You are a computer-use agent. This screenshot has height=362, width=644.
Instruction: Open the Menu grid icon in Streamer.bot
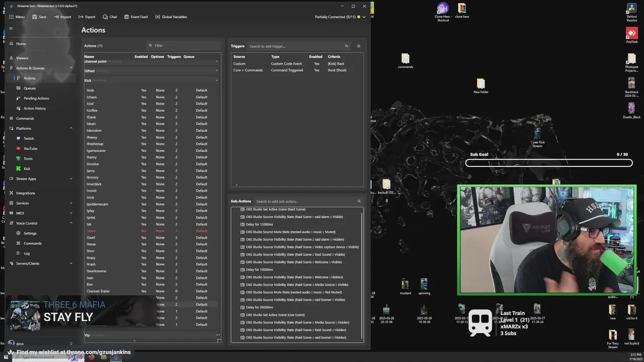(11, 17)
